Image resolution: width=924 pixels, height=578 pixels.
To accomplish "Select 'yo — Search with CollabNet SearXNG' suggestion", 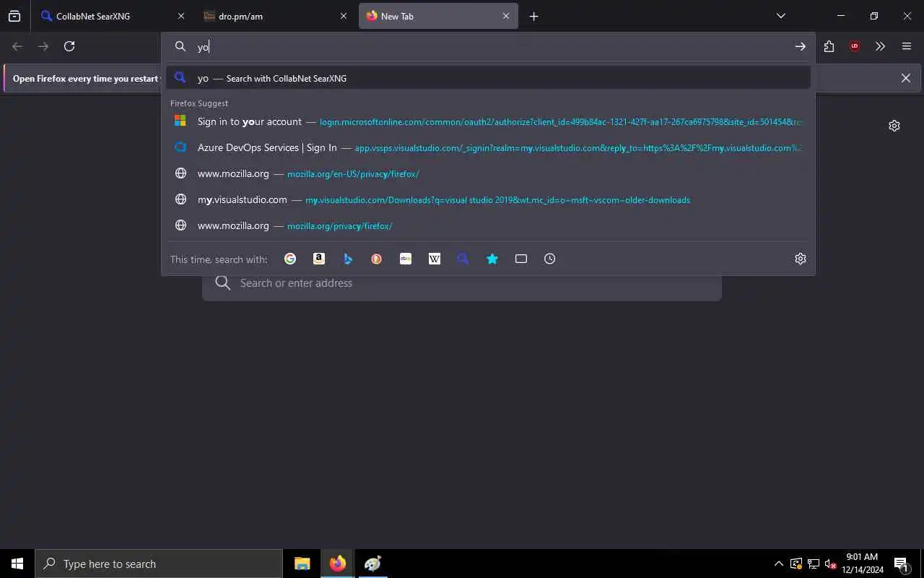I will pos(488,78).
